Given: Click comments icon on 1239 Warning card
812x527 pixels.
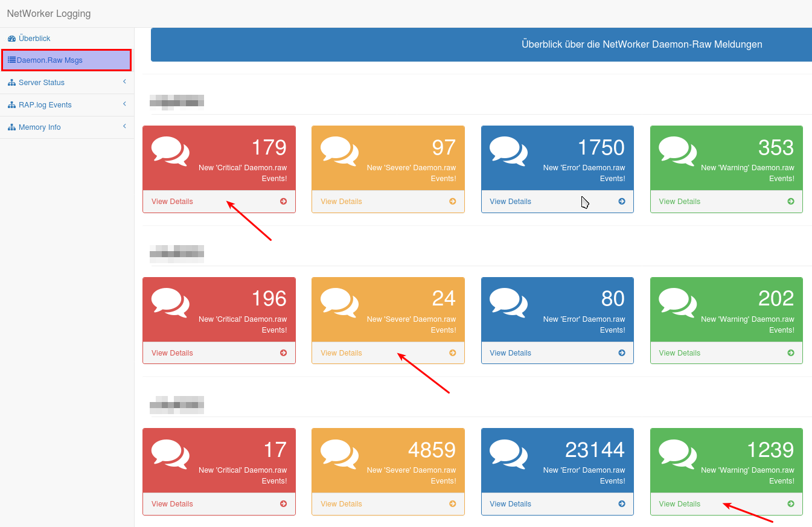Looking at the screenshot, I should (x=677, y=453).
